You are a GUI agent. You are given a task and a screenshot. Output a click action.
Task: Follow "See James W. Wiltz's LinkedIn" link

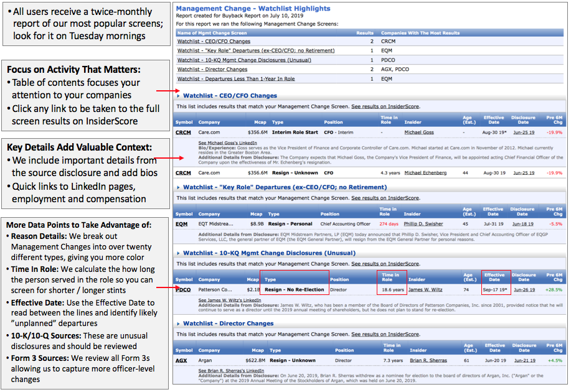click(x=230, y=301)
